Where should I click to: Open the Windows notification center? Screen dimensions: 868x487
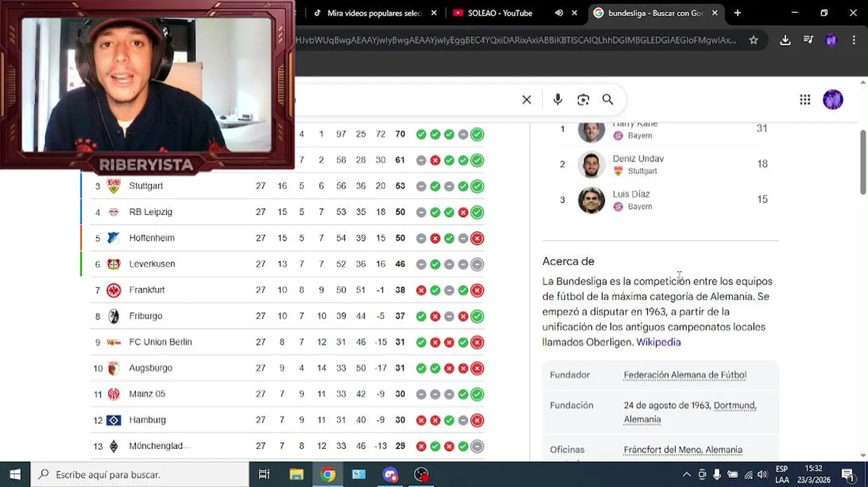pyautogui.click(x=848, y=475)
